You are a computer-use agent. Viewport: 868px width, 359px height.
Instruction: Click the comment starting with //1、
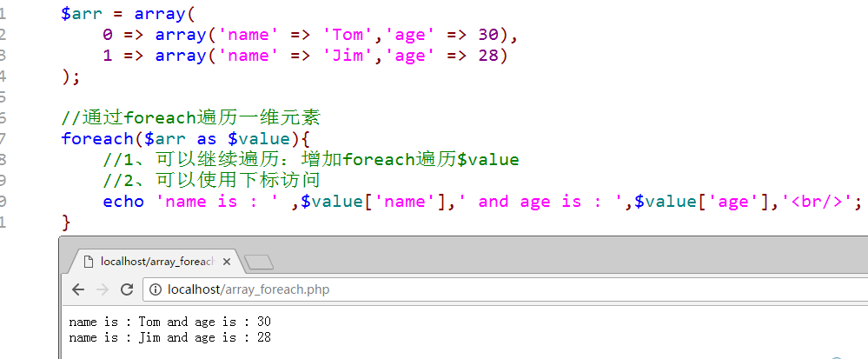click(310, 160)
